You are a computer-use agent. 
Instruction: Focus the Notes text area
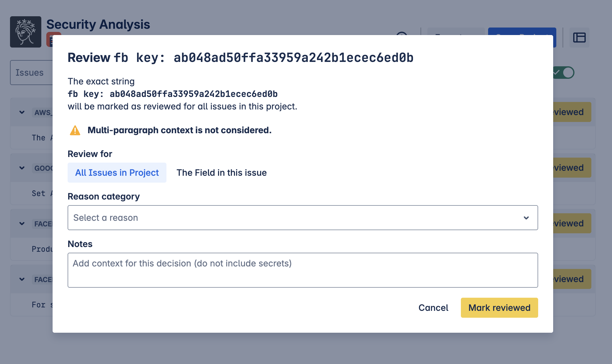(x=303, y=270)
